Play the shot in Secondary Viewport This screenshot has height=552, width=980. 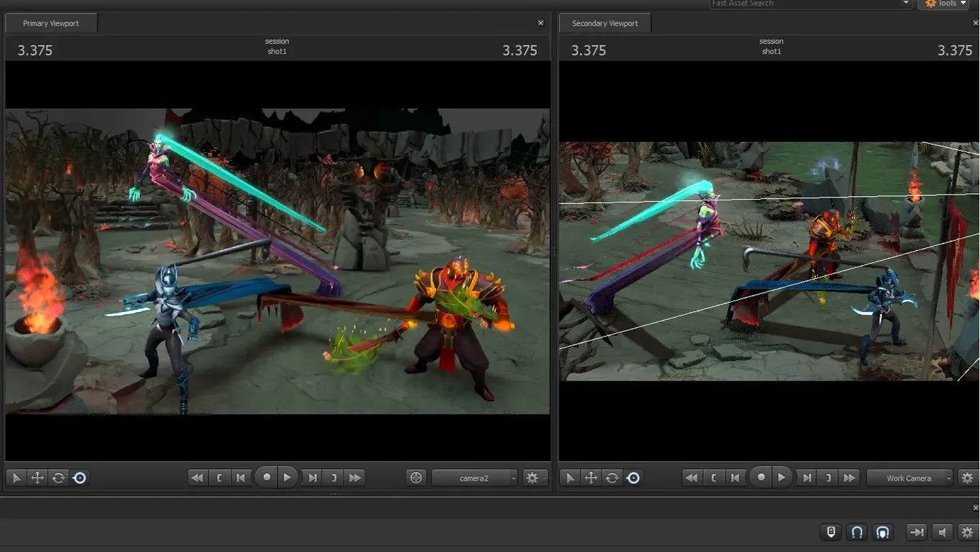(782, 477)
